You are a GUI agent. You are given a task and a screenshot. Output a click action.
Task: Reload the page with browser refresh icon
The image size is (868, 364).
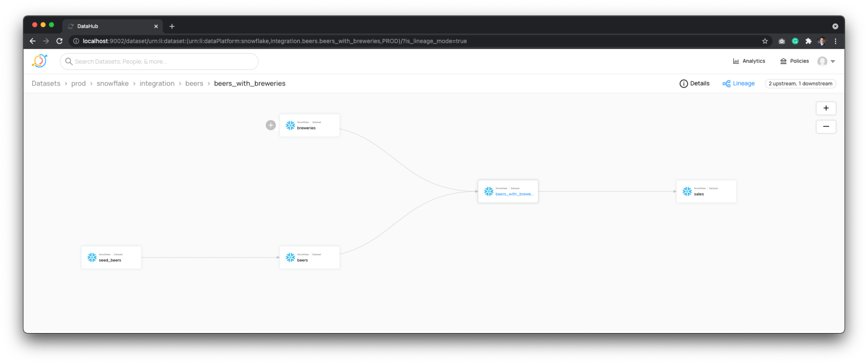coord(60,41)
